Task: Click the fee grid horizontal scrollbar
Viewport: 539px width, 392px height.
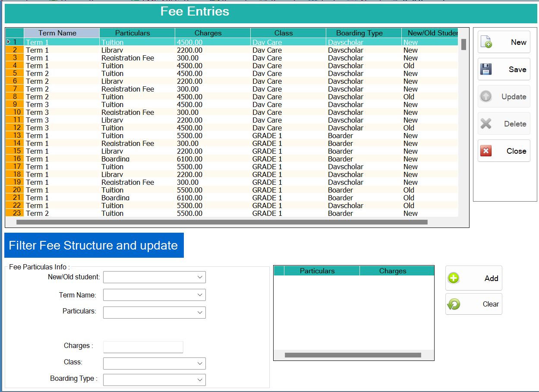Action: click(x=222, y=222)
